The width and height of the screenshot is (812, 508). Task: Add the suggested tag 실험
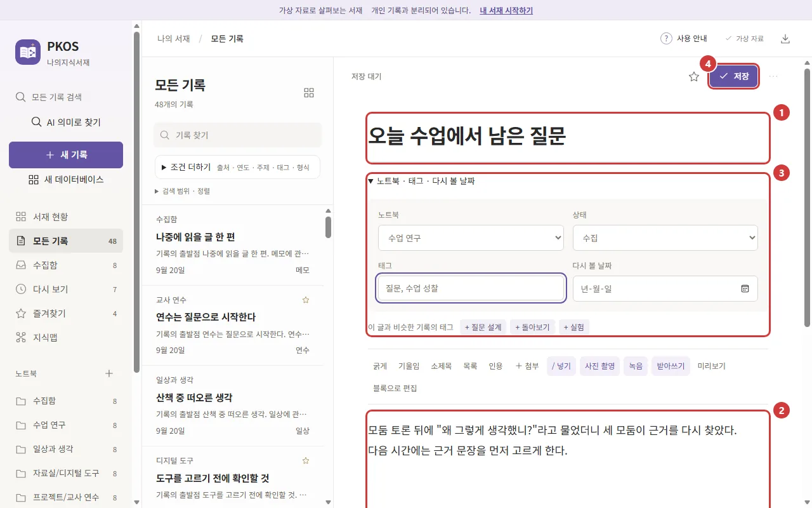(x=574, y=327)
